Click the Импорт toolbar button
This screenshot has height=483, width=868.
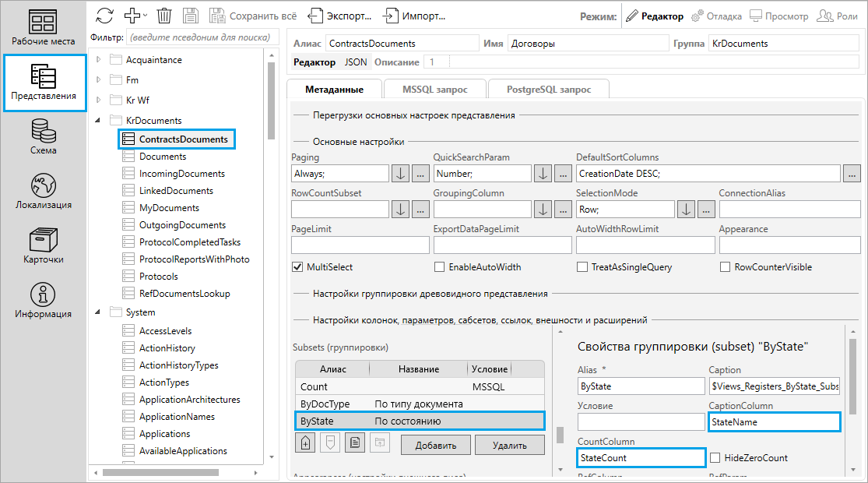pyautogui.click(x=416, y=16)
